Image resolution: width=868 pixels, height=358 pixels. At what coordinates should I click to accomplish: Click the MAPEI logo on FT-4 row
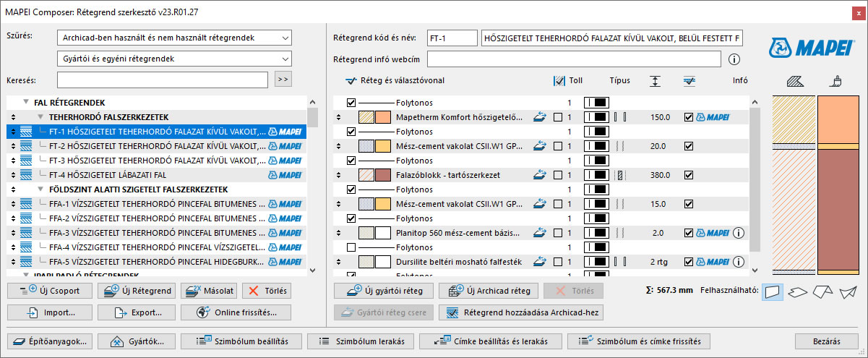coord(285,175)
